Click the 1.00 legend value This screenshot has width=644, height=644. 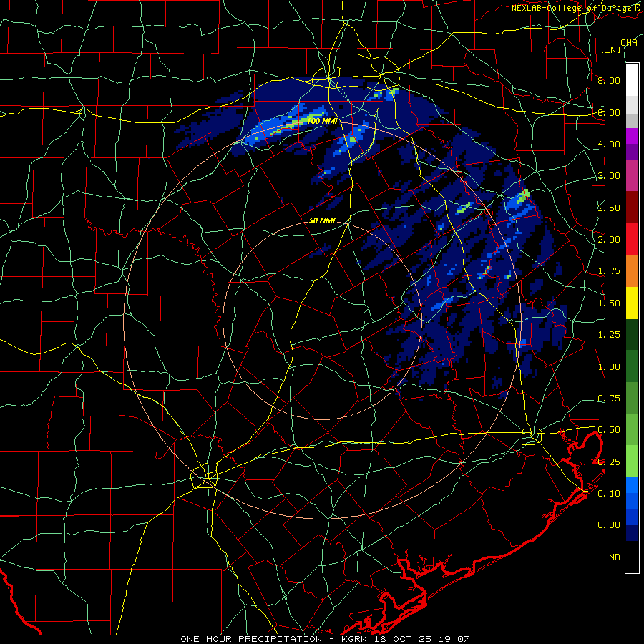click(x=609, y=367)
